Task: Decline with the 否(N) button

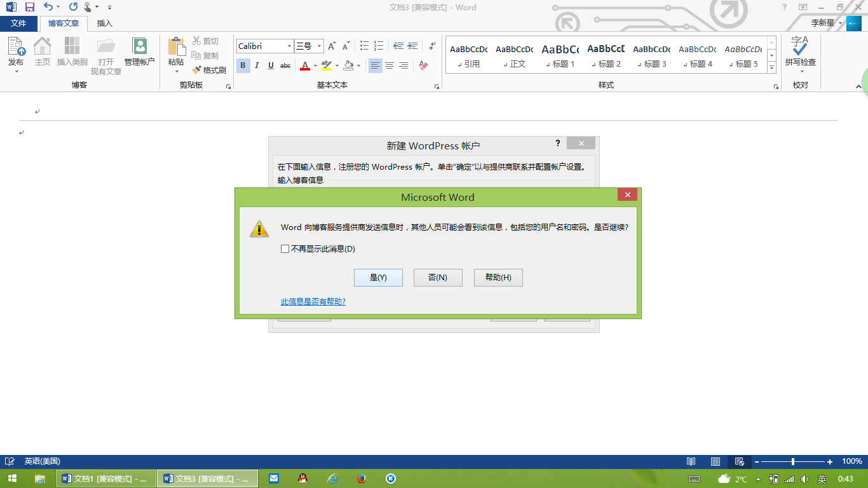Action: (x=438, y=278)
